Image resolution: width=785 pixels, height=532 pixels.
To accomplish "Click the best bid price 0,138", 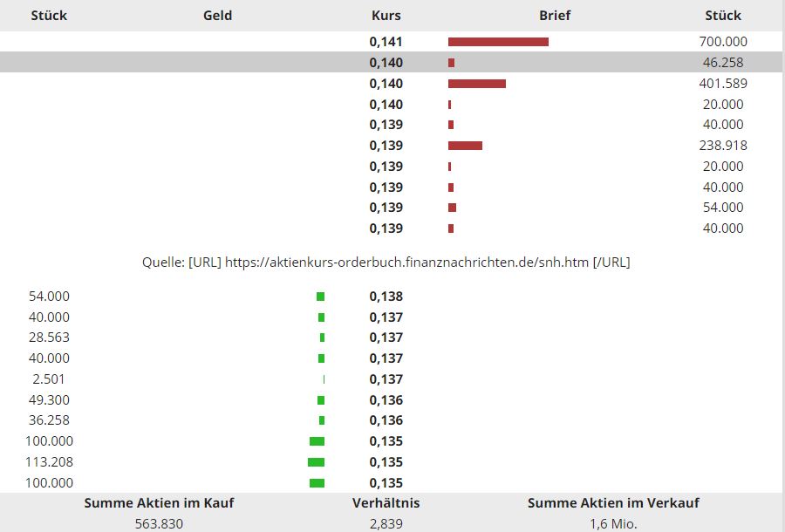I will 386,297.
